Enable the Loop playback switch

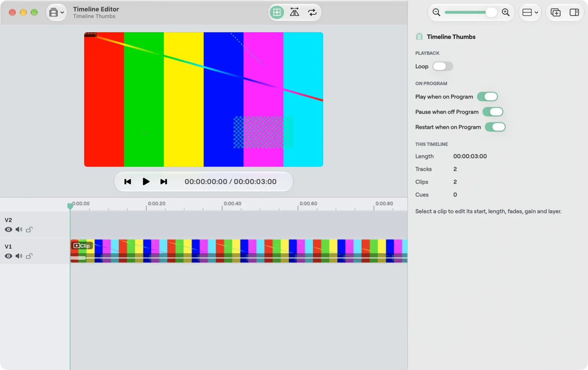coord(443,67)
